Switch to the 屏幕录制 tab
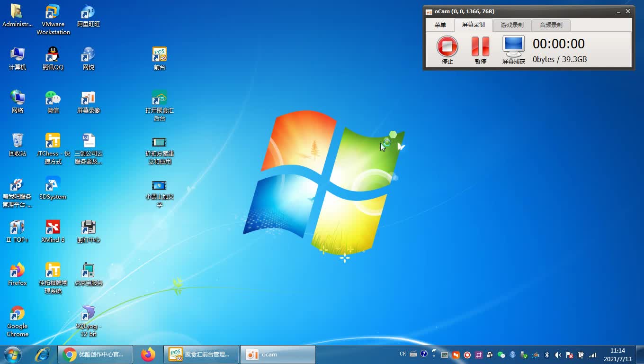The width and height of the screenshot is (644, 364). (473, 25)
